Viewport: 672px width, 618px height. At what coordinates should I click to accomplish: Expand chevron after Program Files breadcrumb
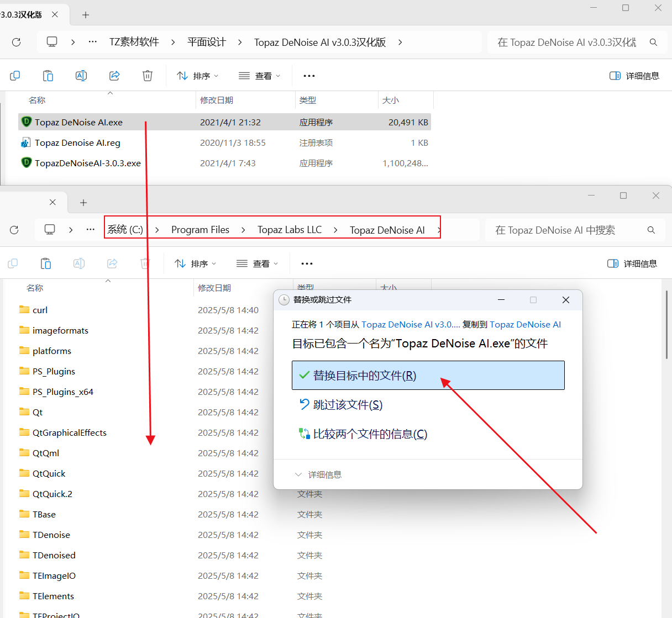pyautogui.click(x=243, y=230)
